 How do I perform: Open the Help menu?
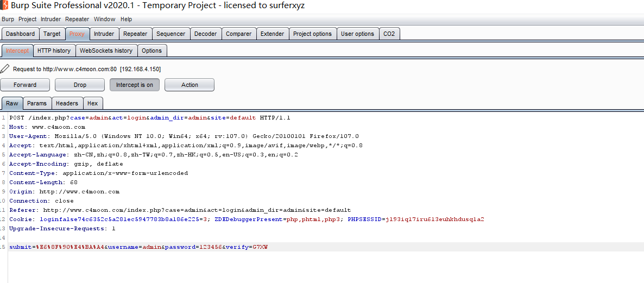tap(126, 20)
